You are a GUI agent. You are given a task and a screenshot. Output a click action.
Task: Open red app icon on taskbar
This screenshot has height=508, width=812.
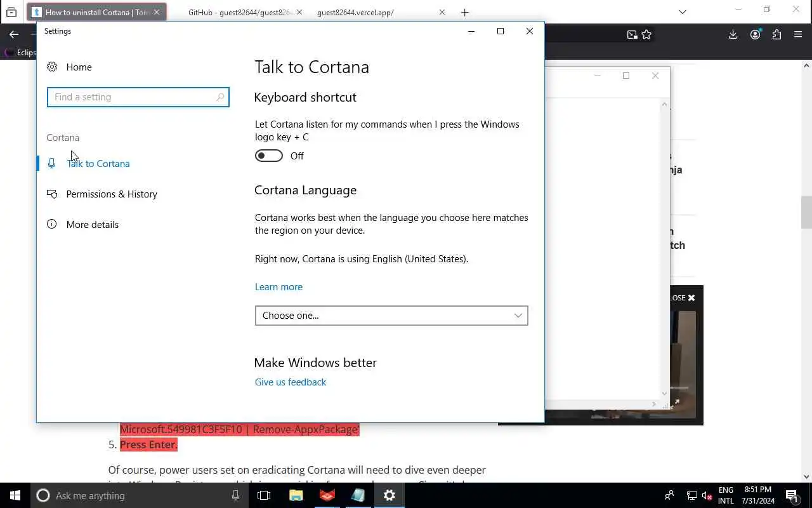[327, 495]
